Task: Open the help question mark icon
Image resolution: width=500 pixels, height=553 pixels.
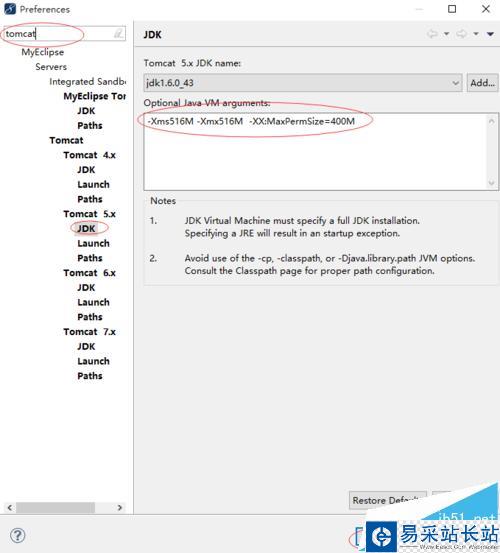Action: [x=18, y=535]
